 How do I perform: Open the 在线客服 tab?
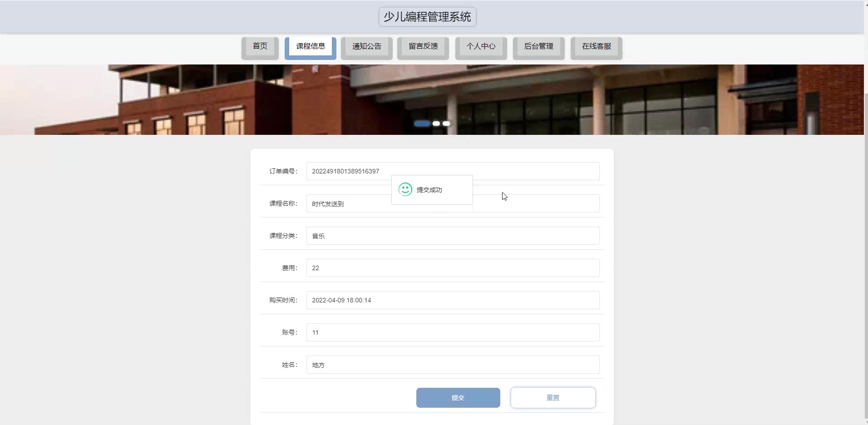pyautogui.click(x=597, y=48)
